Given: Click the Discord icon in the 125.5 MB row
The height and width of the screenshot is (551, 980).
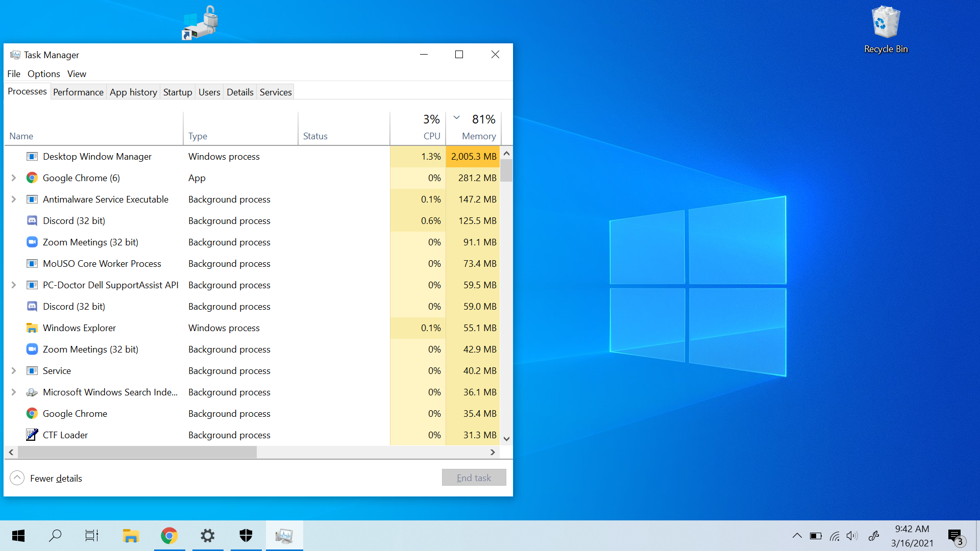Looking at the screenshot, I should tap(32, 221).
